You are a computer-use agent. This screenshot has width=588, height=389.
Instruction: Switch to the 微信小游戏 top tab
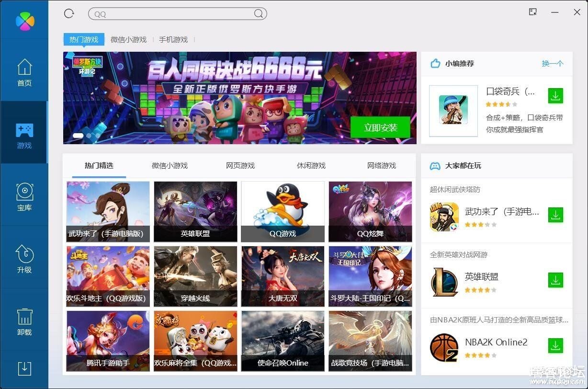(x=128, y=40)
